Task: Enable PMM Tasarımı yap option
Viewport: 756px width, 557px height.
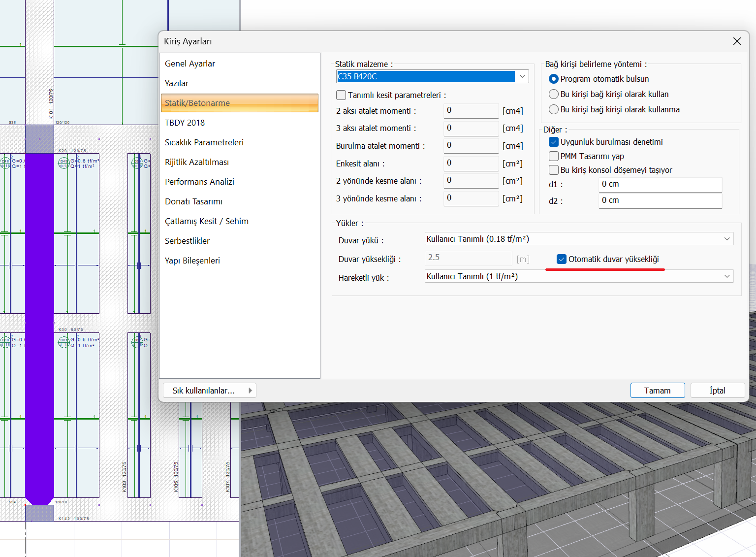Action: (x=554, y=156)
